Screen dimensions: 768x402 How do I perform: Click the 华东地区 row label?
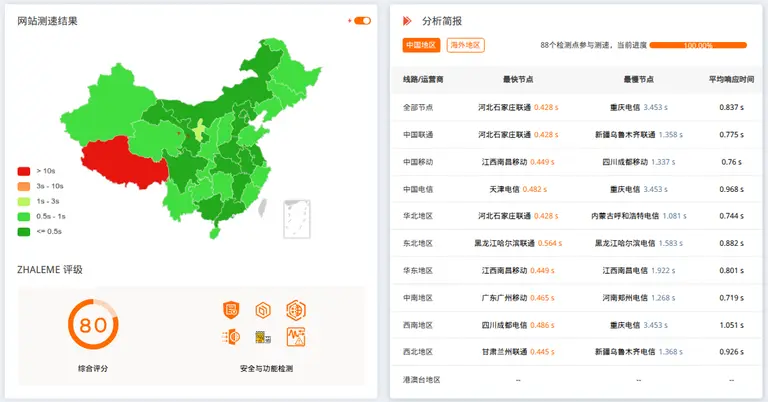[418, 270]
